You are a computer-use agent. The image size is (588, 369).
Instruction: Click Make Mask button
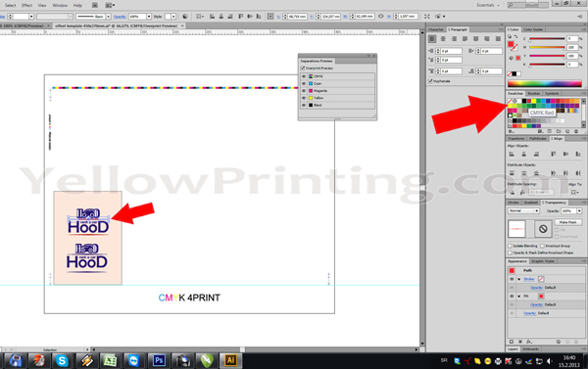(568, 222)
